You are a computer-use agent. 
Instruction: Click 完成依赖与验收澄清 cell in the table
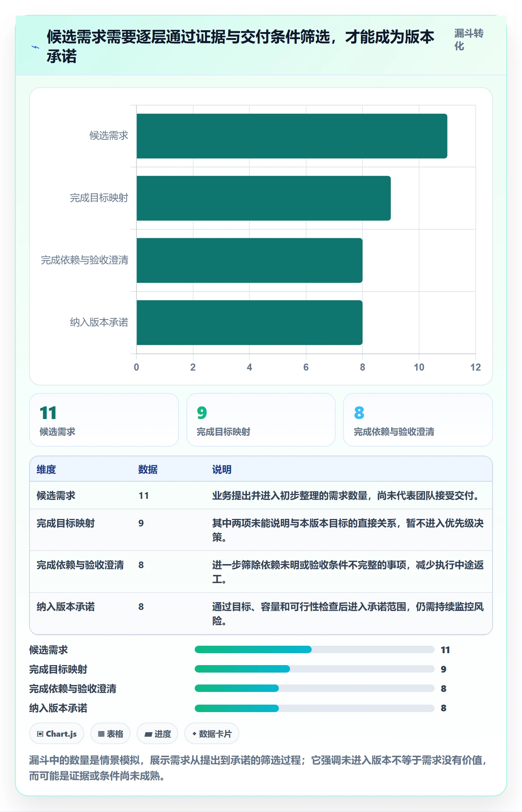point(80,565)
